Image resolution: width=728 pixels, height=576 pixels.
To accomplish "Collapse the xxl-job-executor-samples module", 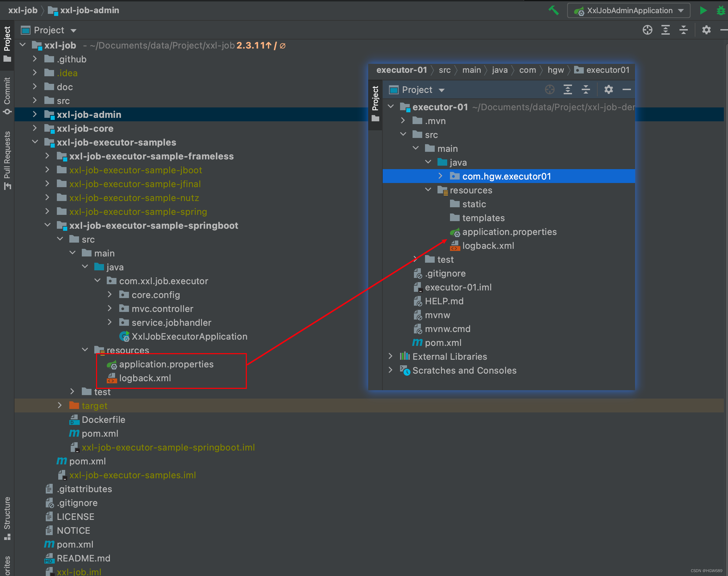I will coord(35,142).
